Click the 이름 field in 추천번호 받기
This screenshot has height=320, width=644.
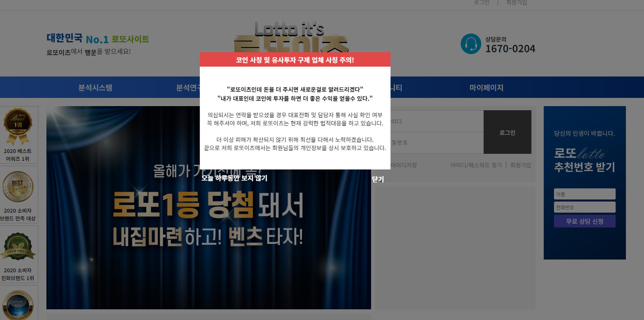(584, 194)
